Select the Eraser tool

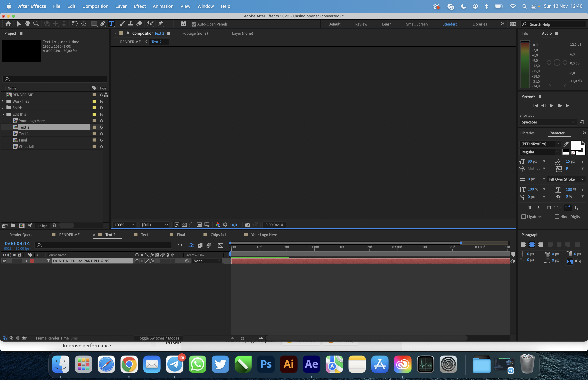139,24
